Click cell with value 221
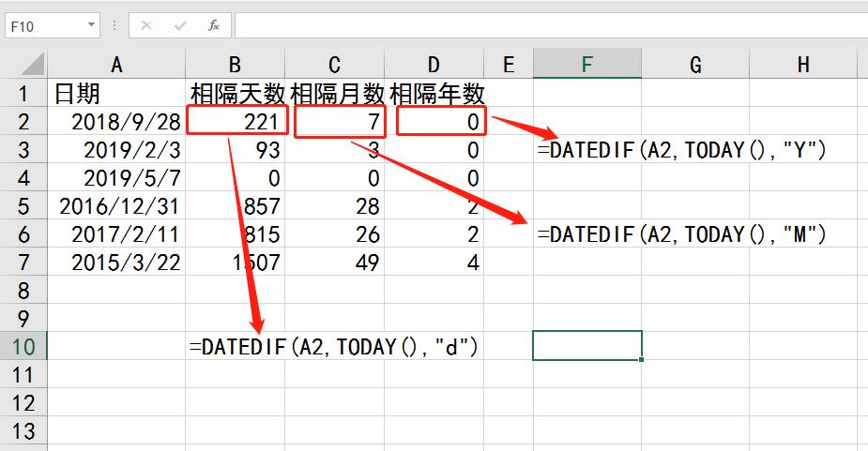 (x=235, y=121)
